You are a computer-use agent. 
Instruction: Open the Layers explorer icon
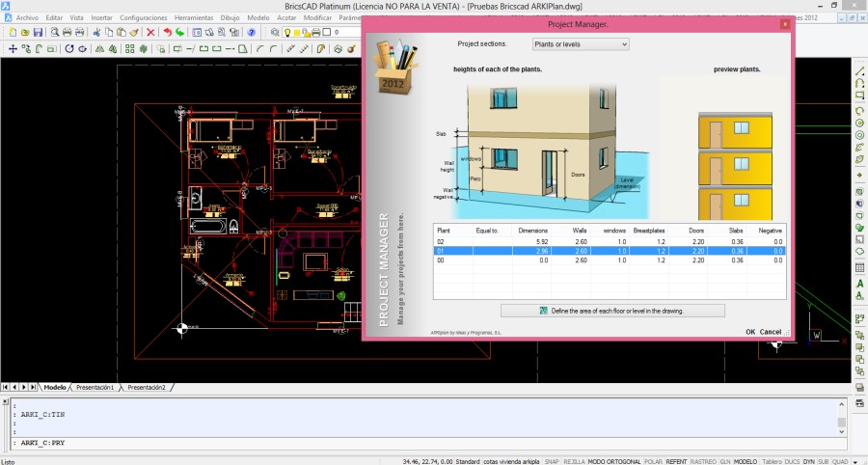[275, 33]
